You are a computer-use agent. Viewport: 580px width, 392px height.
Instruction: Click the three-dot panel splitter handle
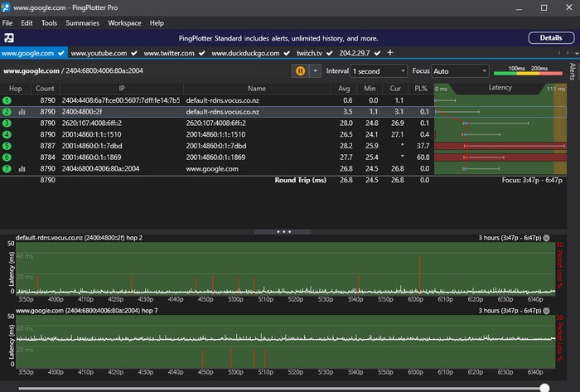[x=283, y=231]
